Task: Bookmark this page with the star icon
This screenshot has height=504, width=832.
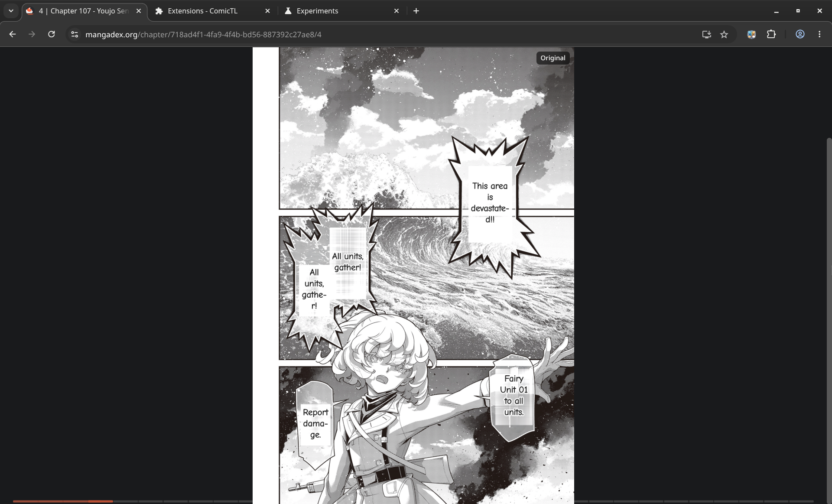Action: pos(724,34)
